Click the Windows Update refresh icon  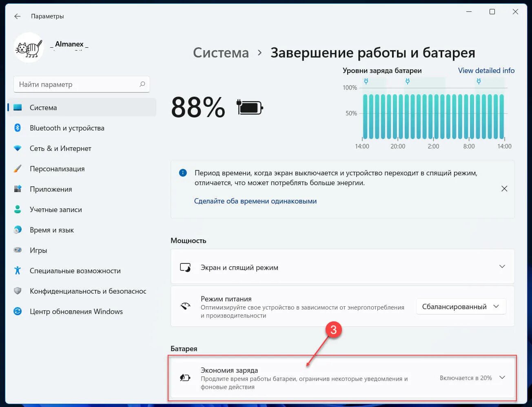18,312
